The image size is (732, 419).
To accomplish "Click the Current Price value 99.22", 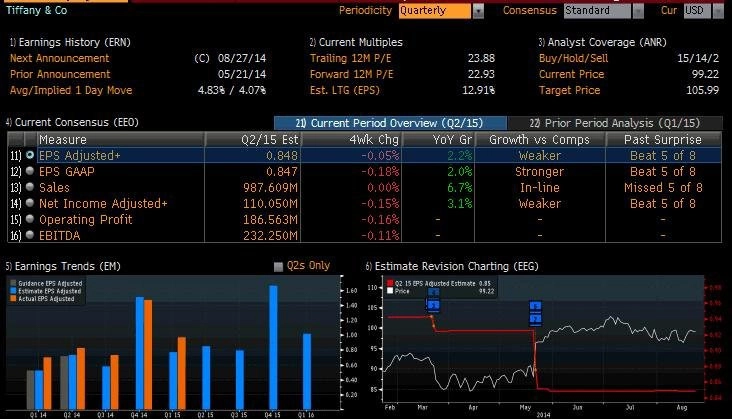I will point(705,74).
